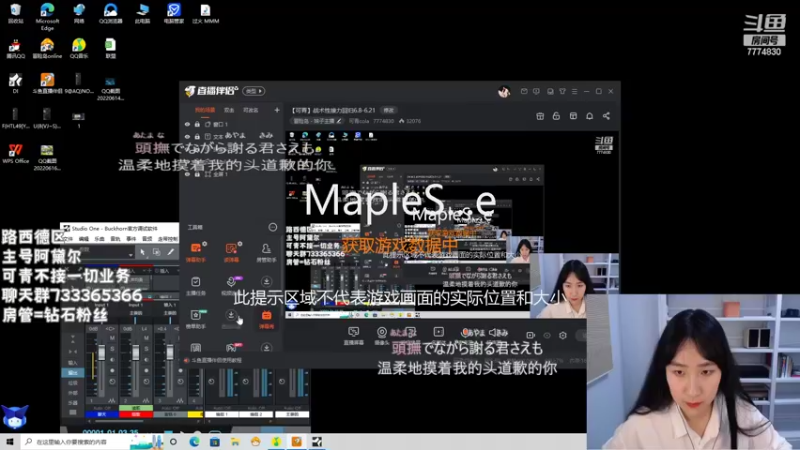Click the gift box icon beside the stream title
800x450 pixels.
click(x=540, y=116)
